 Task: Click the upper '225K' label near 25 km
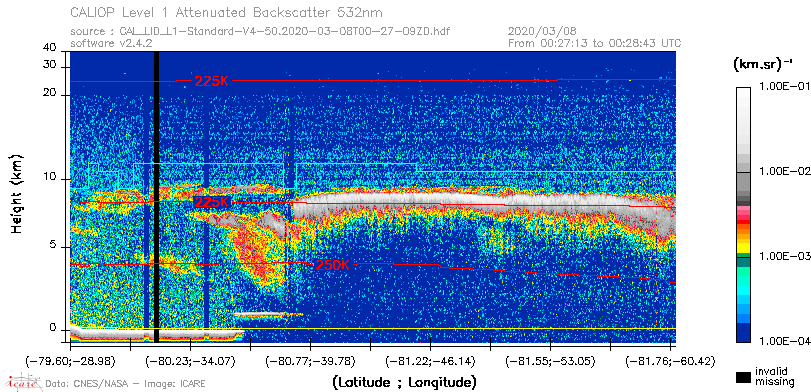point(211,81)
